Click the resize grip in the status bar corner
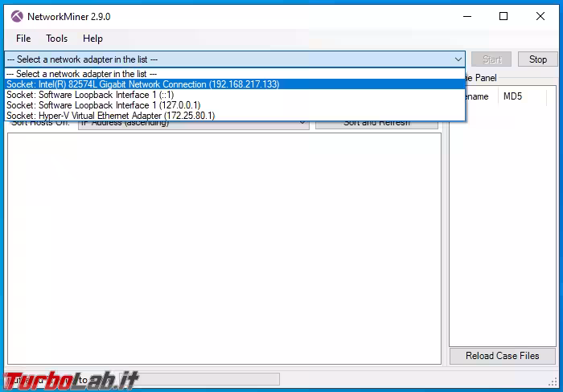Image resolution: width=563 pixels, height=392 pixels. [x=553, y=382]
